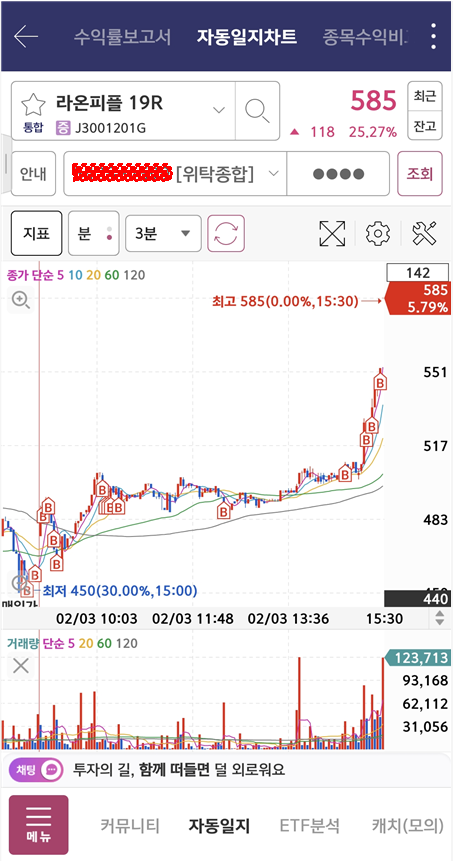This screenshot has width=453, height=861.
Task: Open stock search magnifier icon
Action: point(257,110)
